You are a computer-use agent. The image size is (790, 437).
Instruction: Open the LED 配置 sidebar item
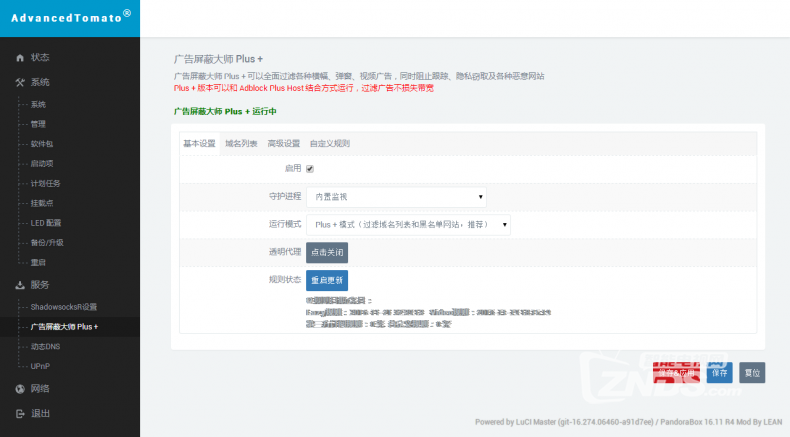tap(46, 223)
